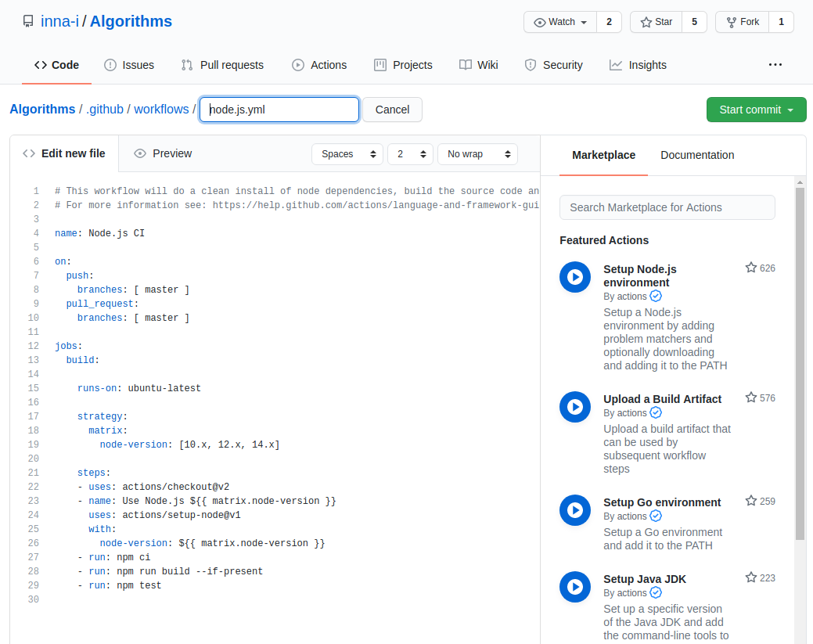Screen dimensions: 813x644
Task: Click the star icon showing 626
Action: [750, 268]
